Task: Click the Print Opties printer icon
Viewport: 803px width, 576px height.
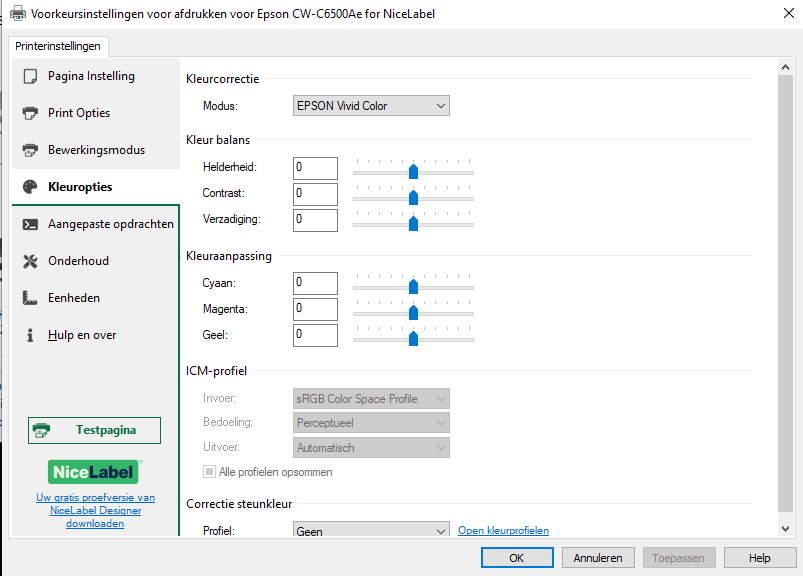Action: pyautogui.click(x=30, y=113)
